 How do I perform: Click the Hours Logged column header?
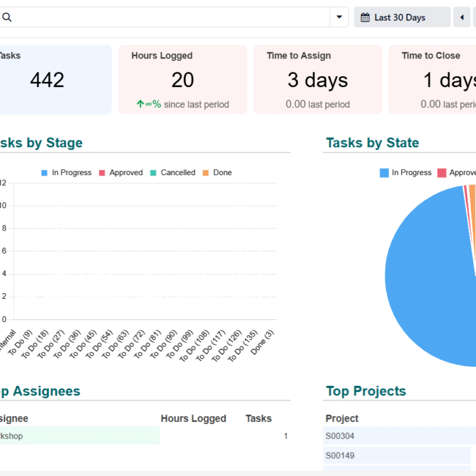pos(193,418)
